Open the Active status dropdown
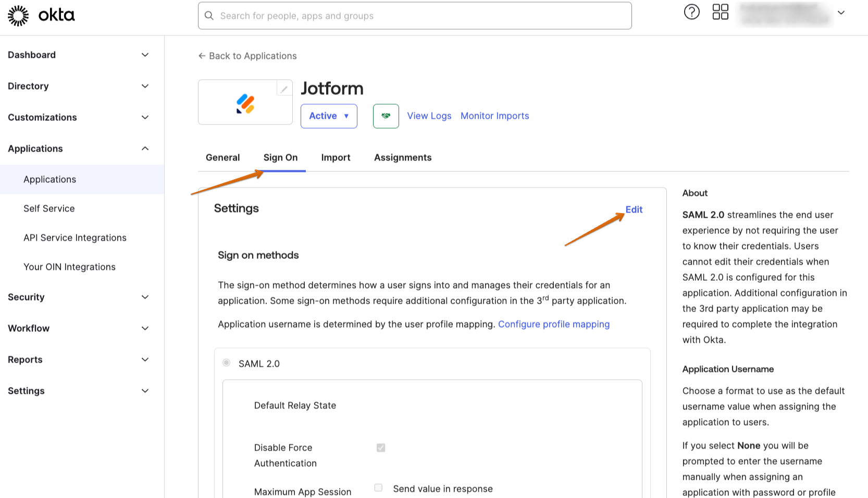Viewport: 868px width, 498px height. (329, 116)
